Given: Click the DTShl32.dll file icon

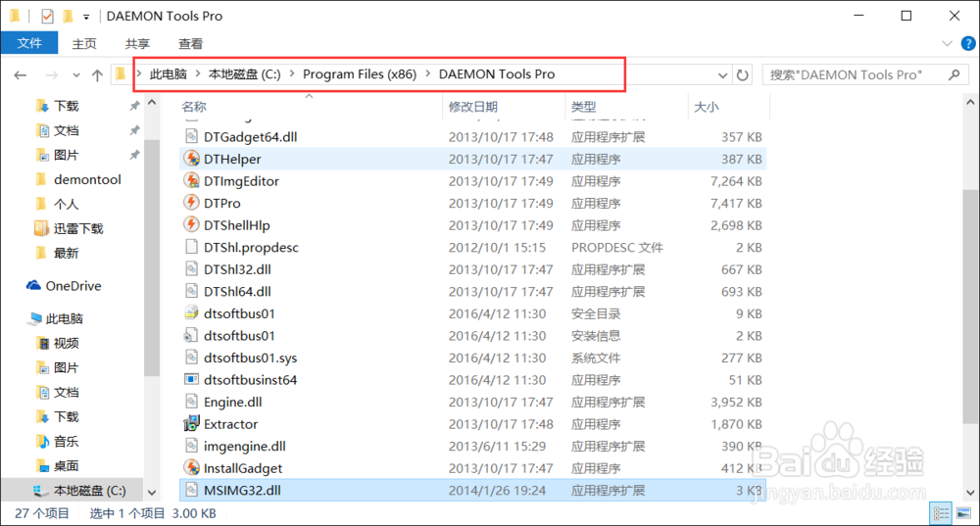Looking at the screenshot, I should (191, 269).
